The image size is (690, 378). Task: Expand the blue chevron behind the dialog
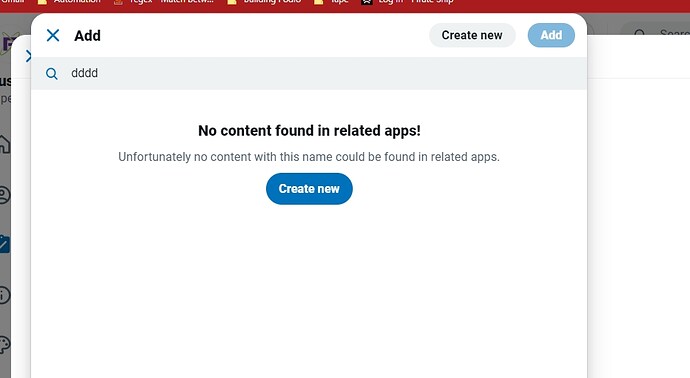tap(28, 56)
